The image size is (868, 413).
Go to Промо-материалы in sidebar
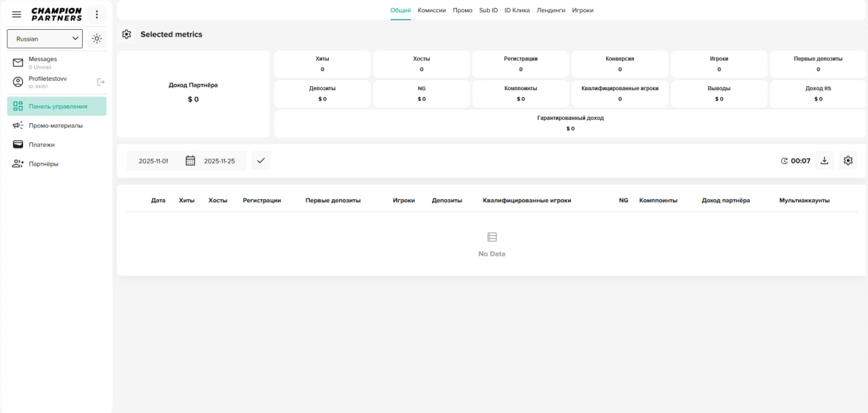56,125
